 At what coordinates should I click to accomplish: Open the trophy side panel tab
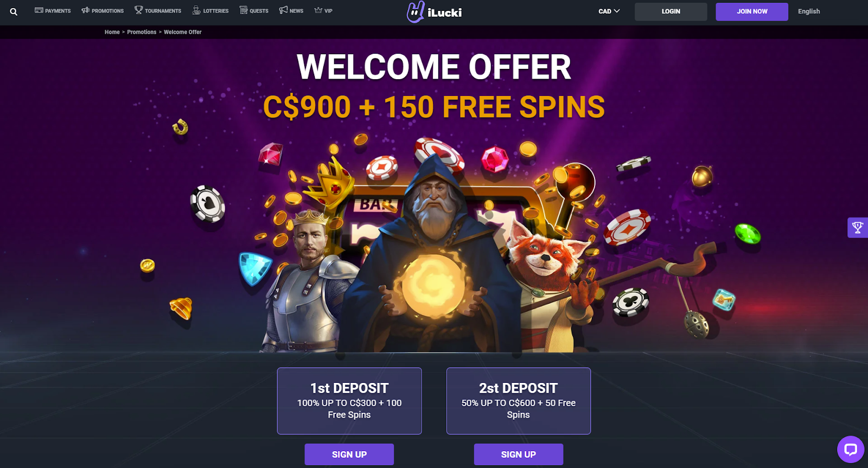point(858,228)
